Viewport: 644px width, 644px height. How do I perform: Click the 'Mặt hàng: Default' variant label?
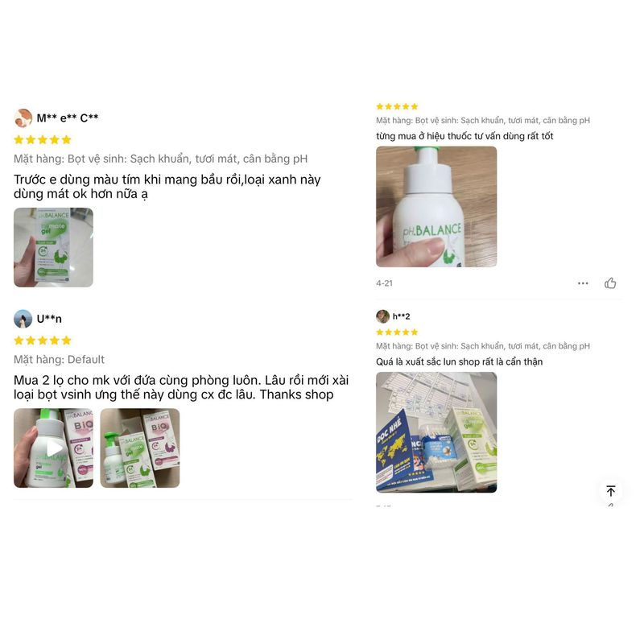point(59,359)
